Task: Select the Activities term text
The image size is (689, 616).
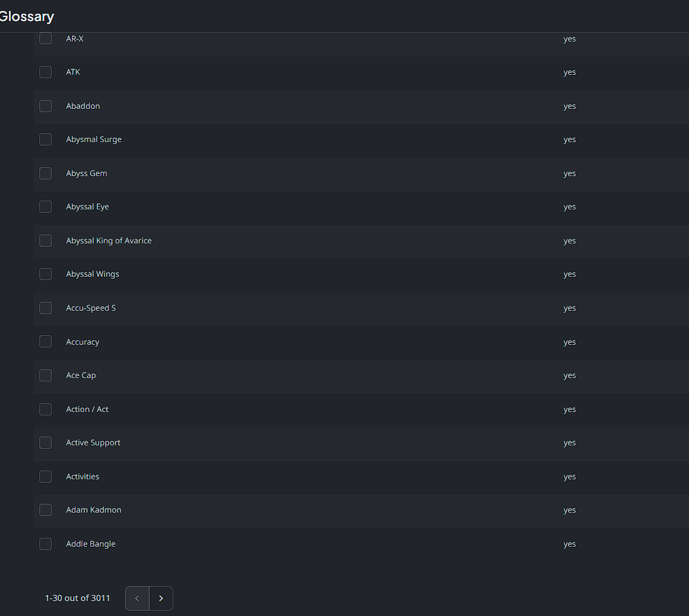Action: pos(82,477)
